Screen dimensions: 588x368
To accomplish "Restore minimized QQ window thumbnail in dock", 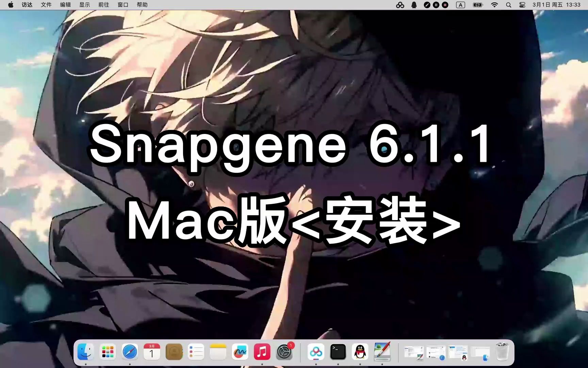I will (458, 353).
